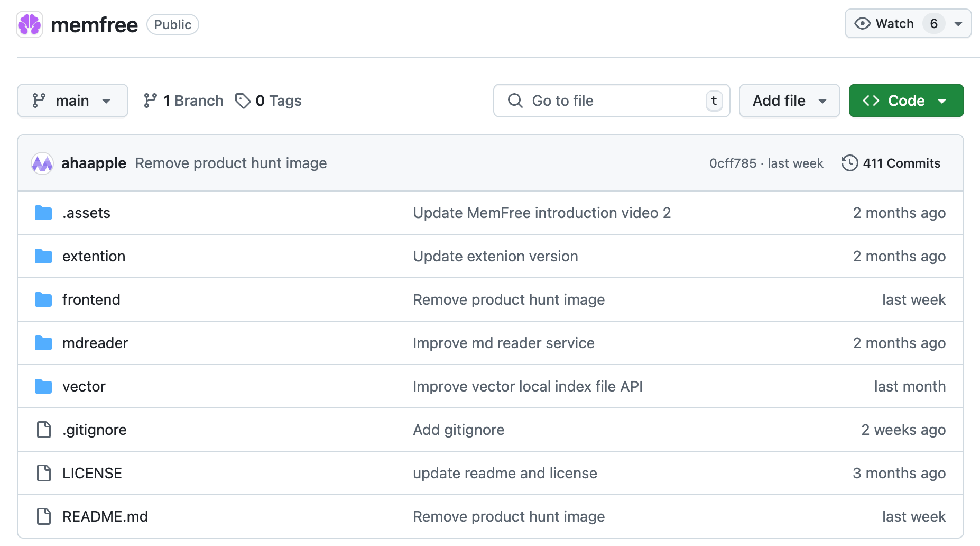Click 2 months ago on mdreader row

[899, 343]
